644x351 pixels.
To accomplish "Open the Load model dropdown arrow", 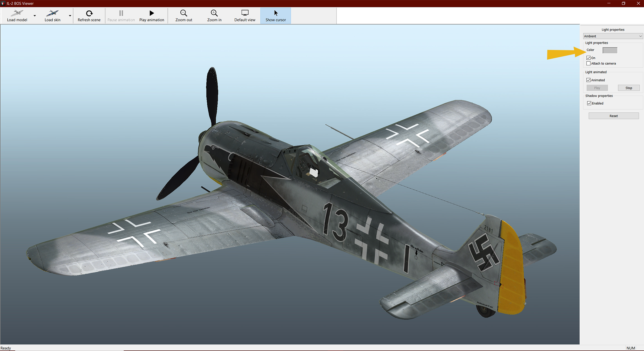I will pos(35,16).
